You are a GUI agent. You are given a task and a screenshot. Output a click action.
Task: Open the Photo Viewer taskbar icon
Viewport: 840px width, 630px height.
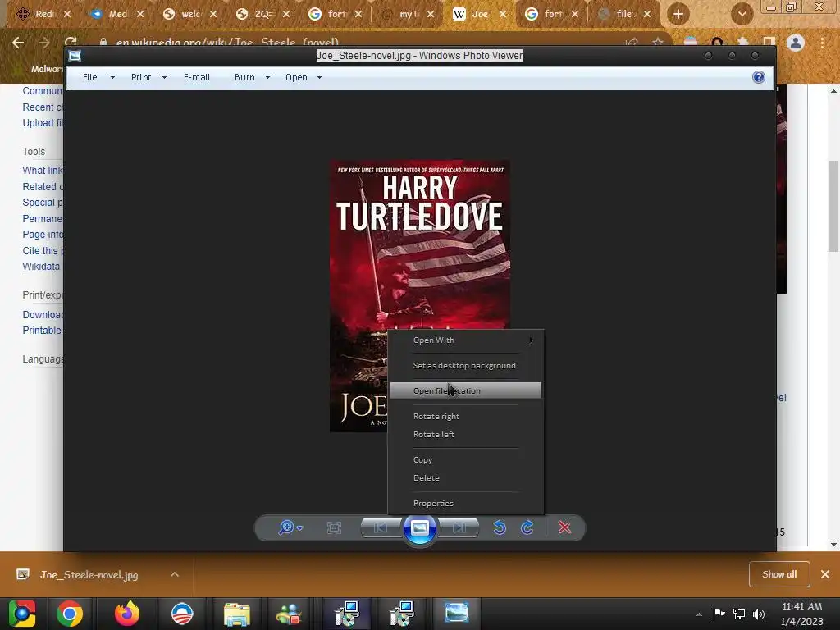(x=456, y=614)
